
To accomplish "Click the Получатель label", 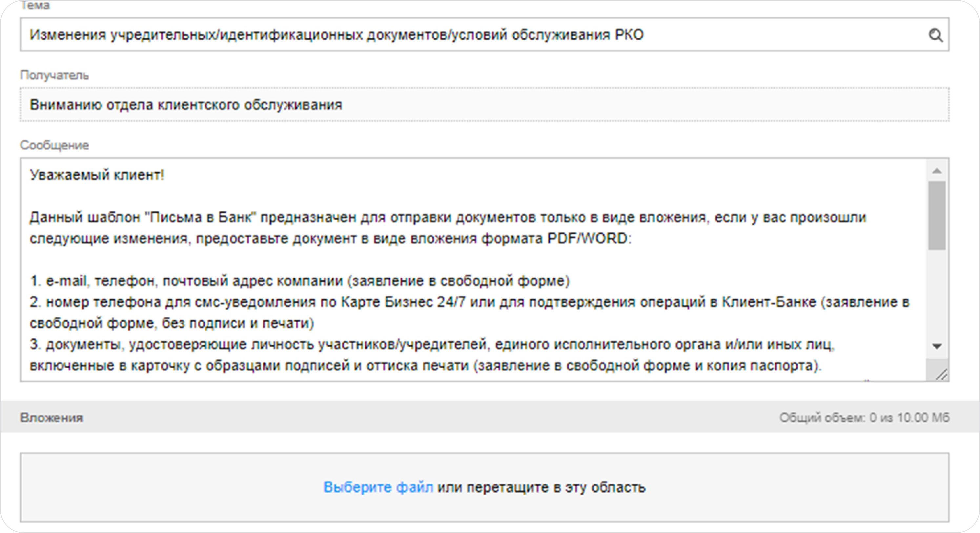I will (x=54, y=75).
